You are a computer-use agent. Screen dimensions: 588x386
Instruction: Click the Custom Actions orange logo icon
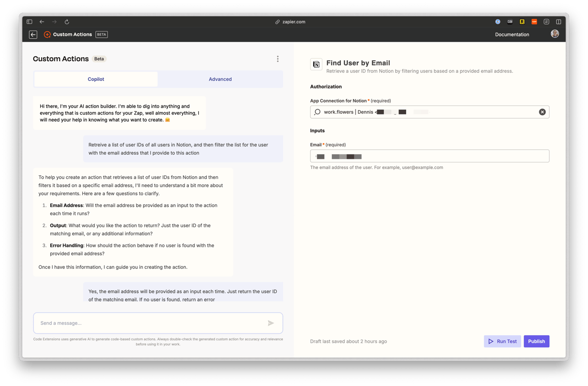point(47,34)
